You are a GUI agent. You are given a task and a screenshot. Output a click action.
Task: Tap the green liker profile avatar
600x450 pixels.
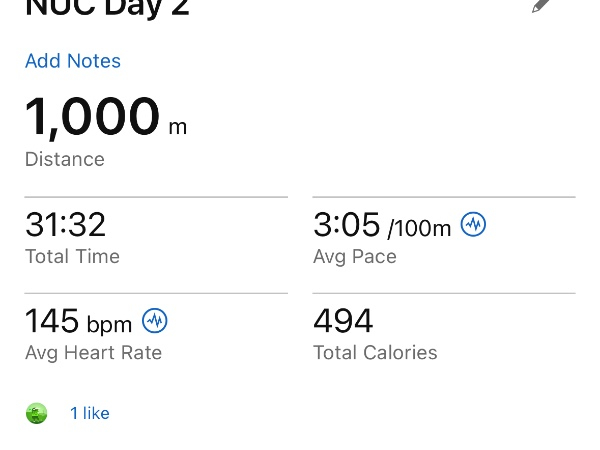click(x=36, y=413)
